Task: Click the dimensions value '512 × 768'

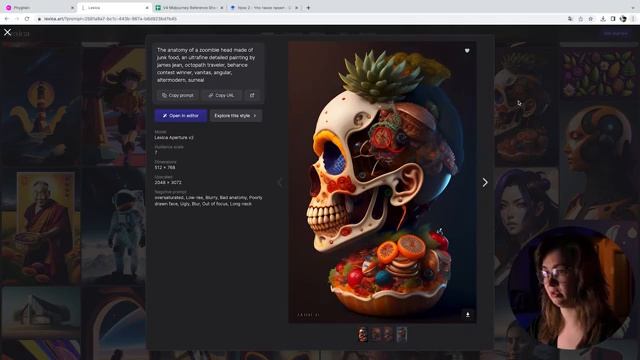Action: pos(165,167)
